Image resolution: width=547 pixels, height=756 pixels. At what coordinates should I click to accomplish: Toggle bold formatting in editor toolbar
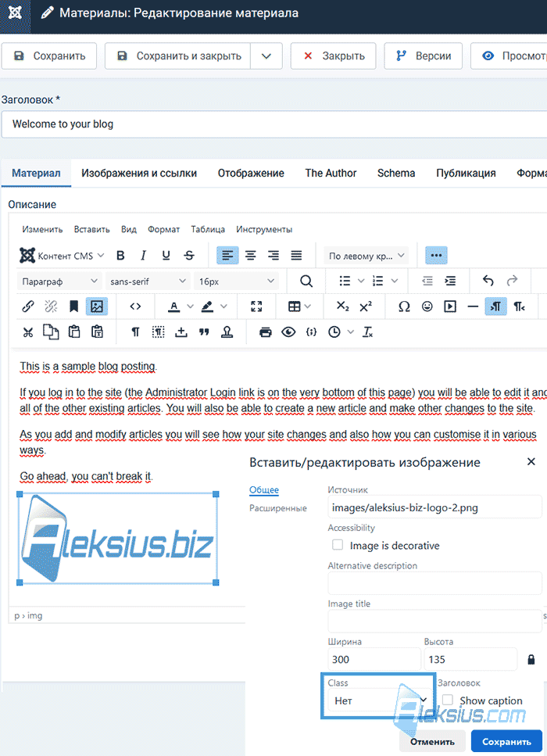coord(120,256)
